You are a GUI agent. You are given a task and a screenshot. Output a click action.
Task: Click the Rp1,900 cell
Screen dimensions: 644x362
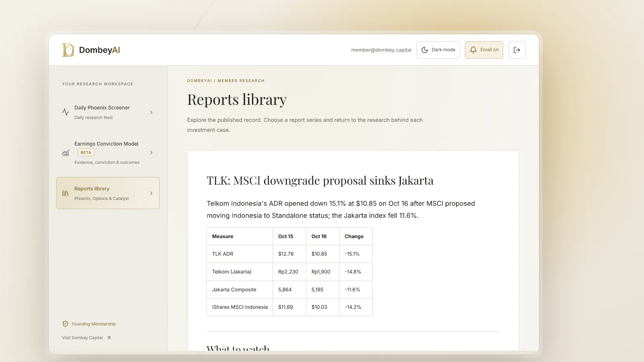pos(321,272)
